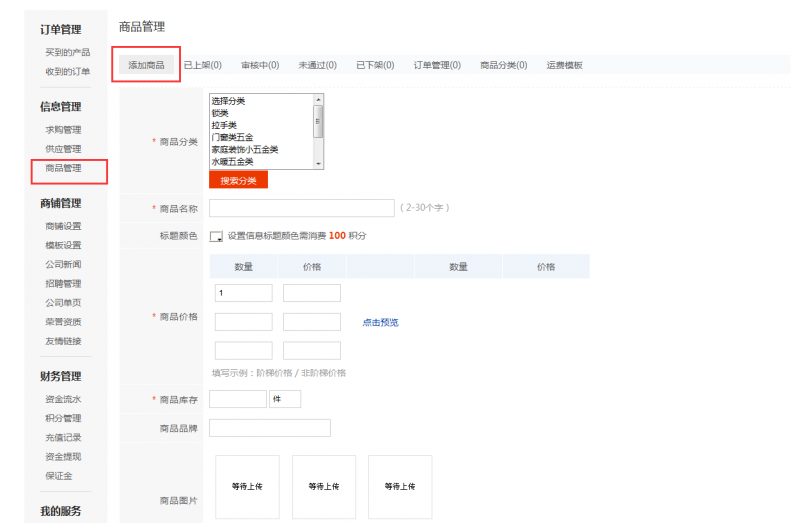
Task: Open 资金流水 in the sidebar
Action: click(63, 399)
